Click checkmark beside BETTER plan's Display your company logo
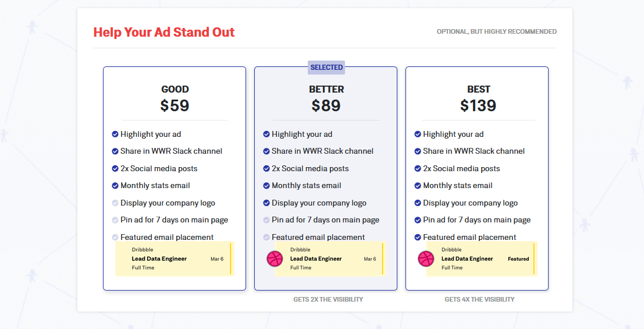 click(266, 203)
